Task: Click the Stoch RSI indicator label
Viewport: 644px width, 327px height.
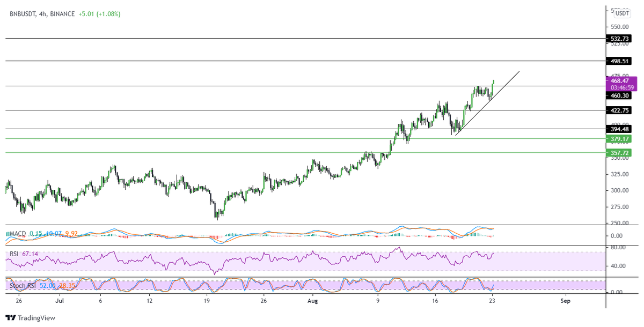Action: [23, 286]
